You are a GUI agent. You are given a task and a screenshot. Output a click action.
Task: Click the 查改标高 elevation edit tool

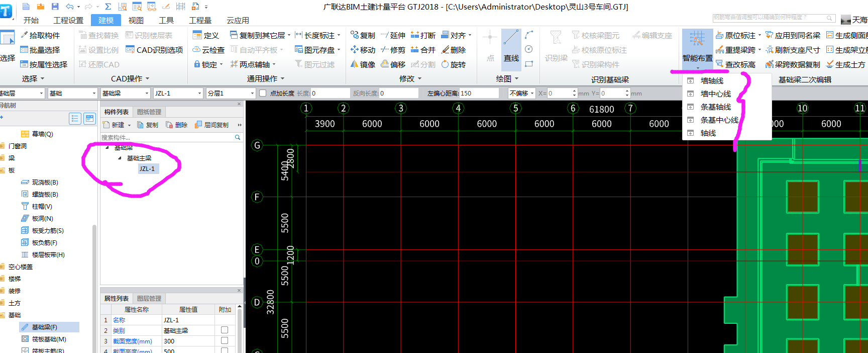click(735, 64)
